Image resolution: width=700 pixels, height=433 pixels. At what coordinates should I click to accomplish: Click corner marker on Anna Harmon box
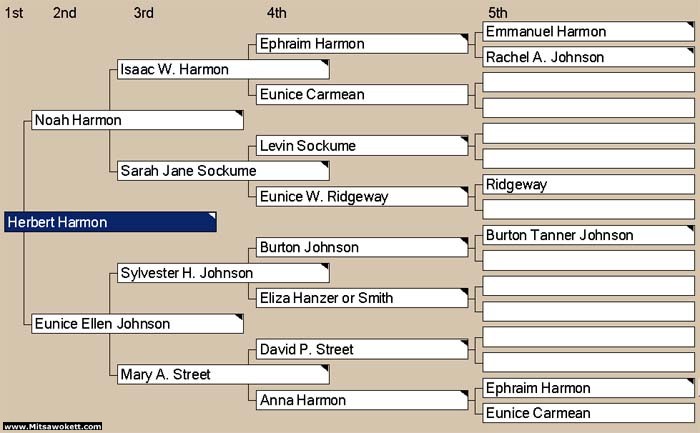click(x=464, y=394)
